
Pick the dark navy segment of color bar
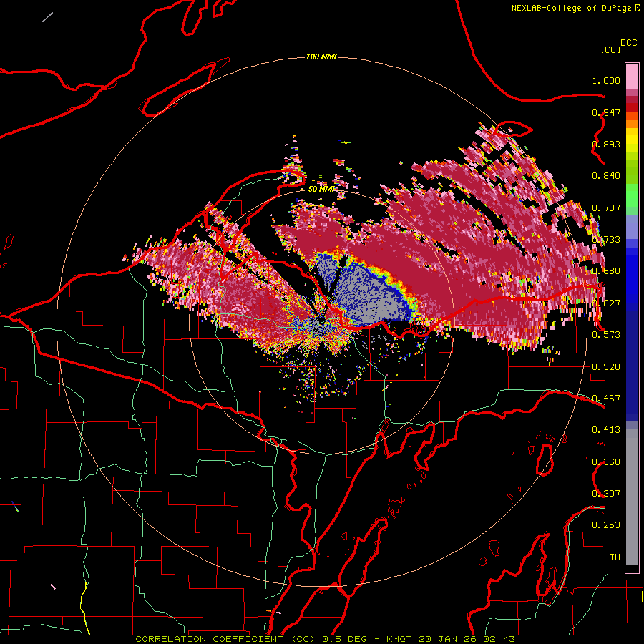pos(632,366)
